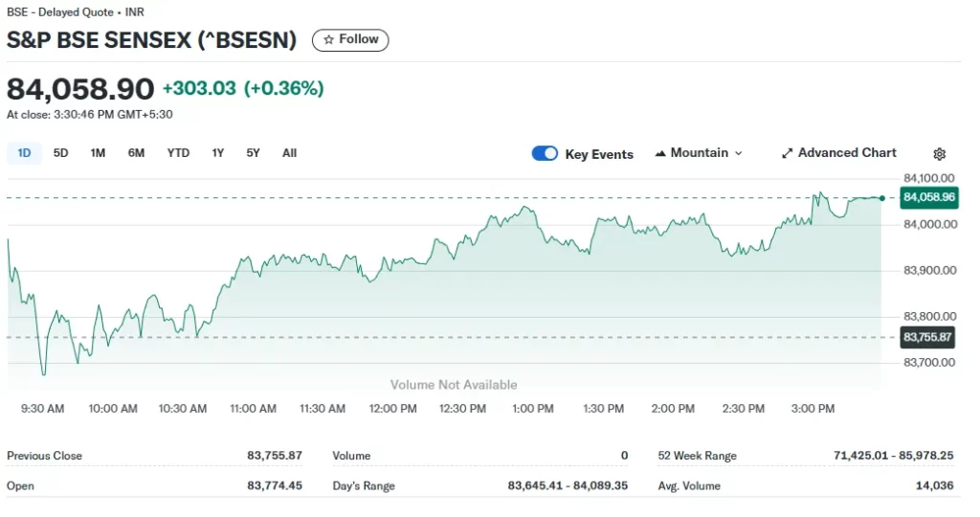Click the 12:00 PM axis label
Viewport: 980px width, 517px height.
coord(392,409)
